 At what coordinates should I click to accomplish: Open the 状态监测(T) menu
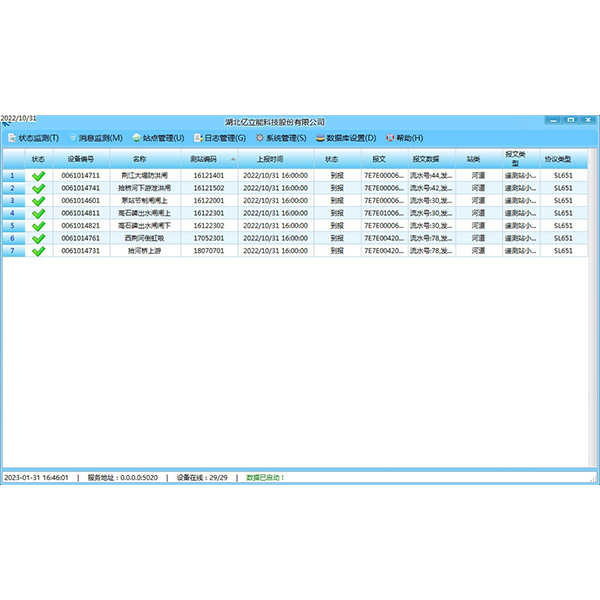tap(34, 138)
